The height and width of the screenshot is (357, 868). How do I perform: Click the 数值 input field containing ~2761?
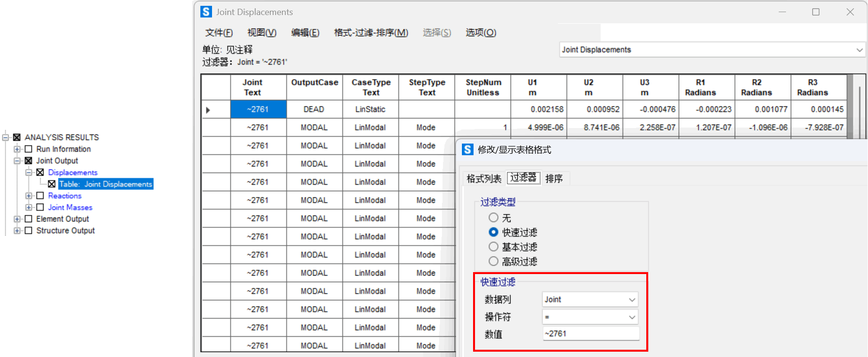tap(590, 334)
